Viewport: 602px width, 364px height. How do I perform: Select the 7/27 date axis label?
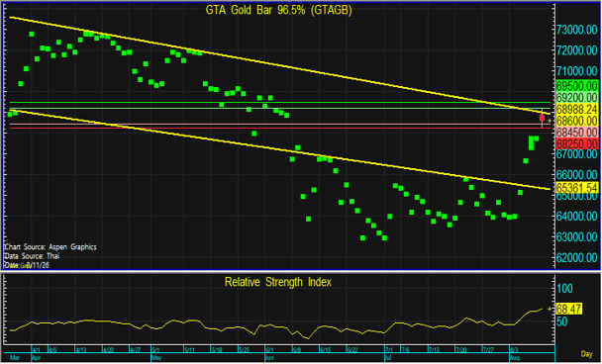pyautogui.click(x=488, y=350)
